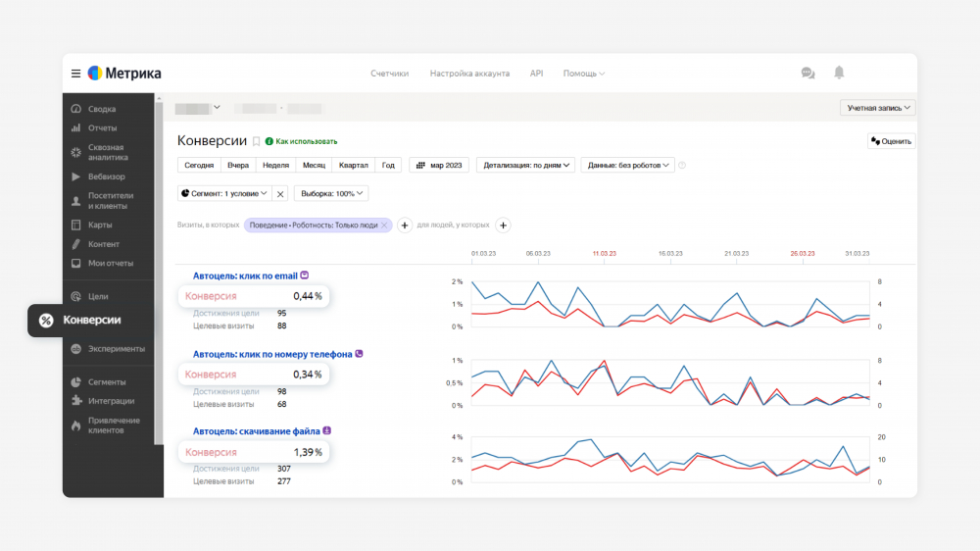Switch period to Квартал
The image size is (980, 551).
pos(353,165)
